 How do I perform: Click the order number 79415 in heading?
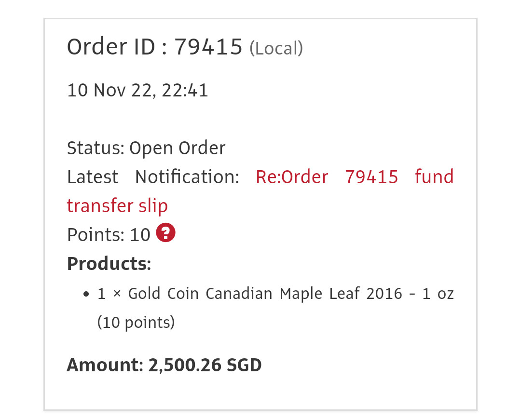[208, 47]
